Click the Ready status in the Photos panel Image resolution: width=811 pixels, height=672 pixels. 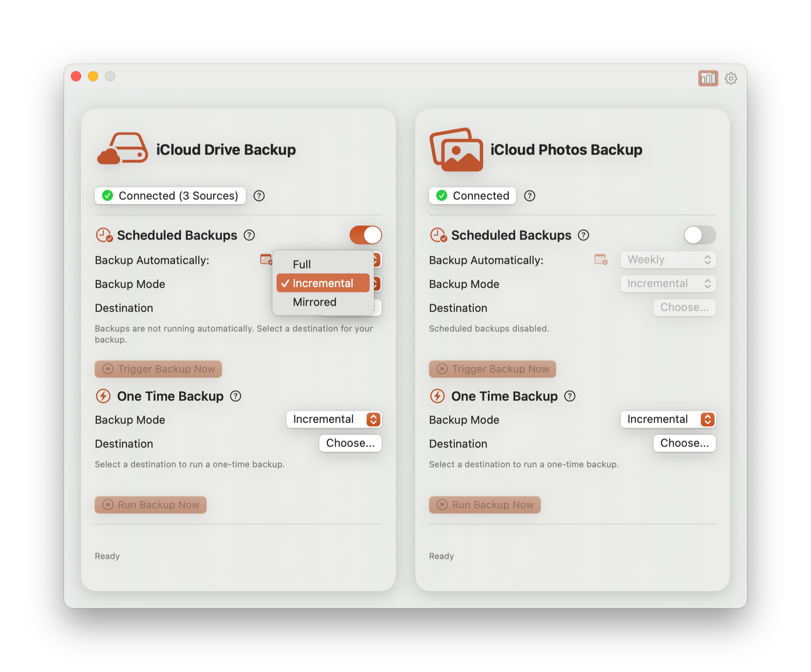[x=441, y=556]
